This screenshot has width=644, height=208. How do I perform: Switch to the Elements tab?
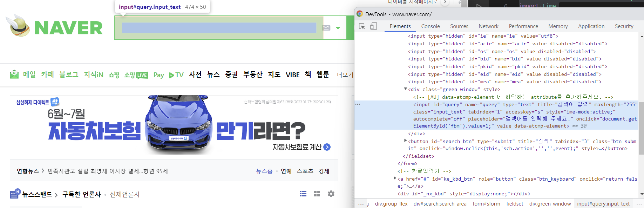(400, 26)
